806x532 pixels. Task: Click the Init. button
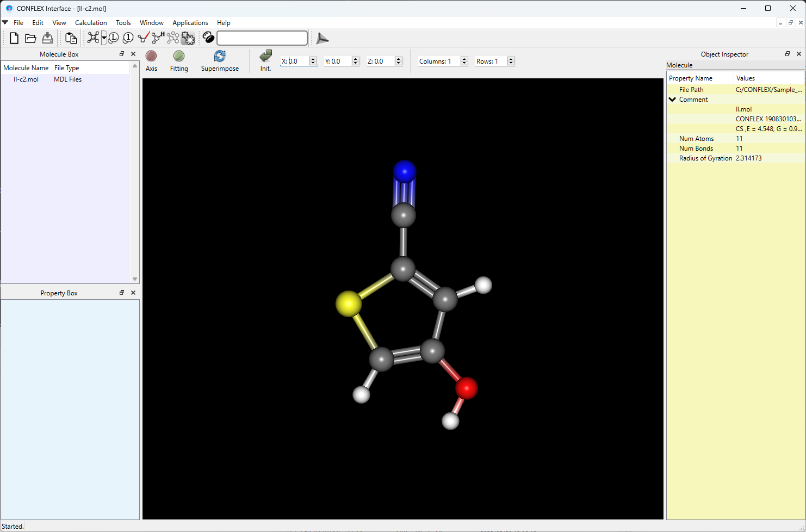coord(265,61)
